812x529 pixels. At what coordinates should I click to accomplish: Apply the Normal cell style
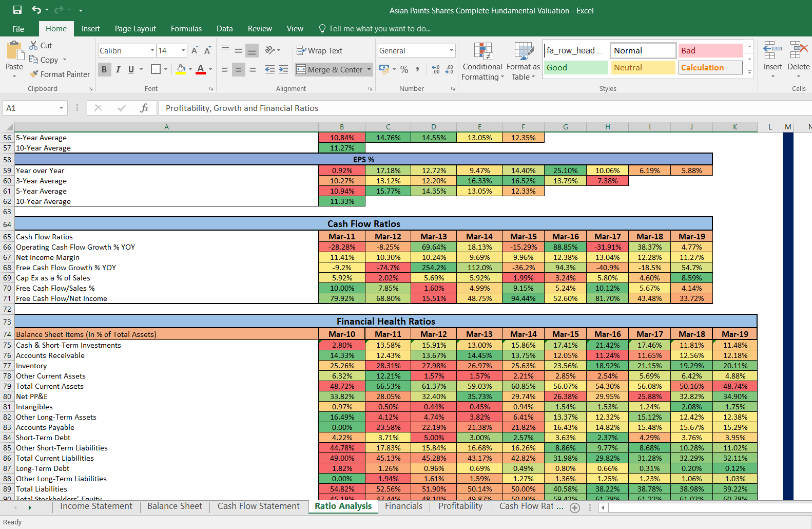[x=643, y=50]
